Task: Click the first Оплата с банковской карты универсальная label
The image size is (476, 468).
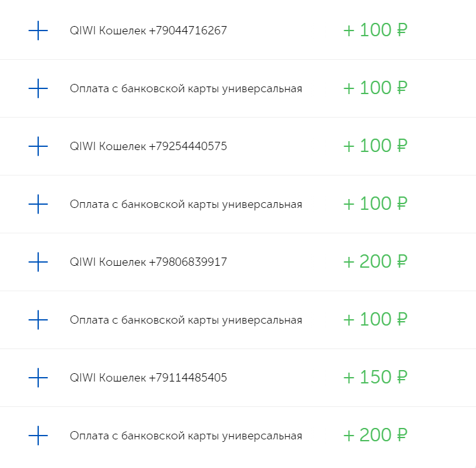Action: (186, 88)
